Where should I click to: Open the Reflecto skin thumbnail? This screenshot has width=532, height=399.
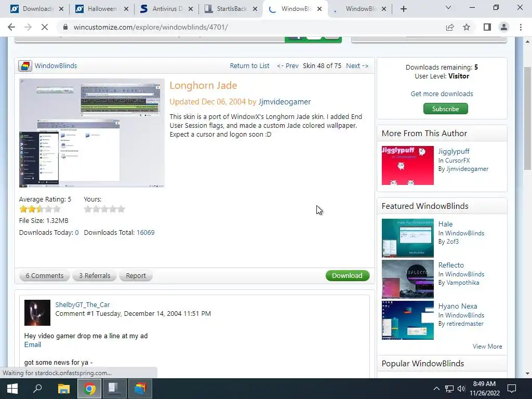point(407,279)
